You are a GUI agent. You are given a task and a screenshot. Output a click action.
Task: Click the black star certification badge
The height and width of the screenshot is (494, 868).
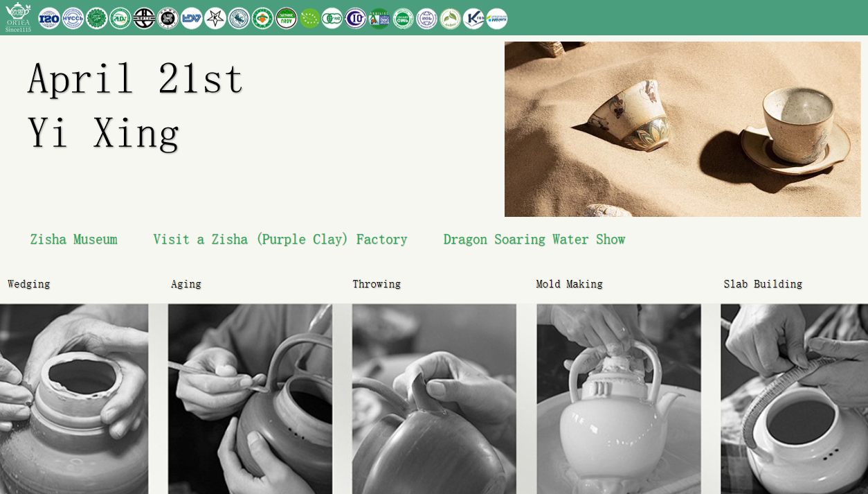(x=215, y=18)
